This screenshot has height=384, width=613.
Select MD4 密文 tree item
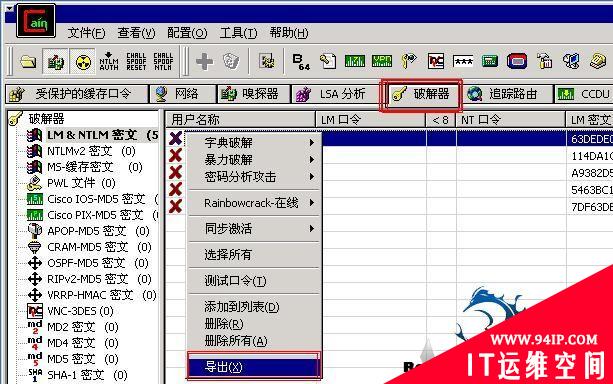83,343
